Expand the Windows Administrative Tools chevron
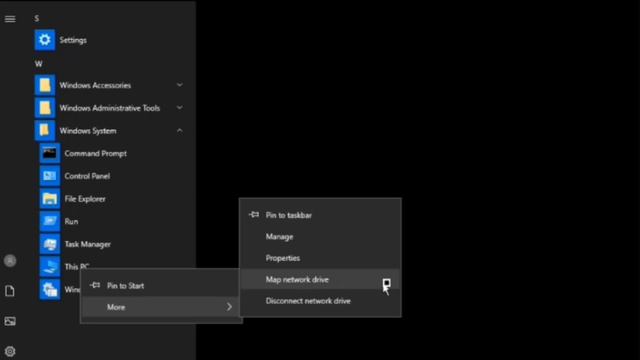 (180, 108)
